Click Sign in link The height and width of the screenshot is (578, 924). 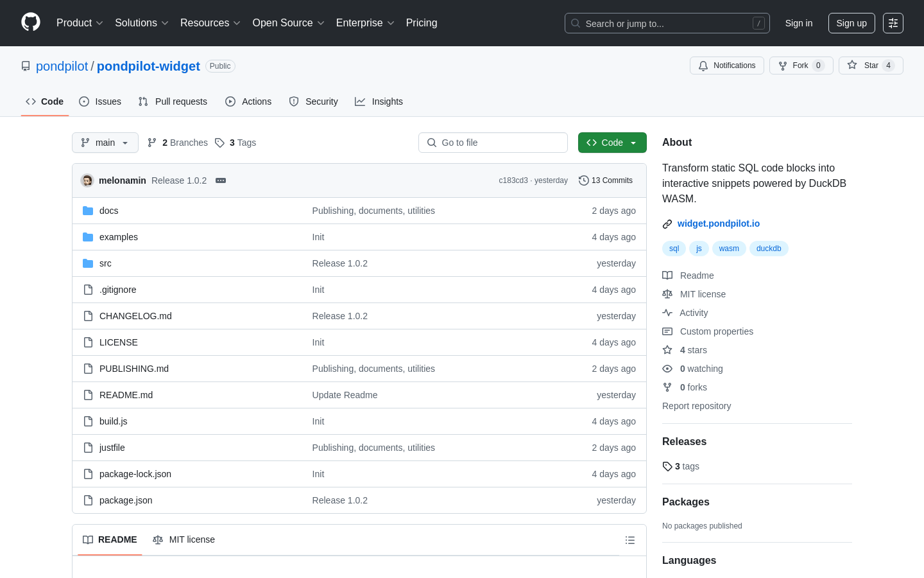coord(799,23)
